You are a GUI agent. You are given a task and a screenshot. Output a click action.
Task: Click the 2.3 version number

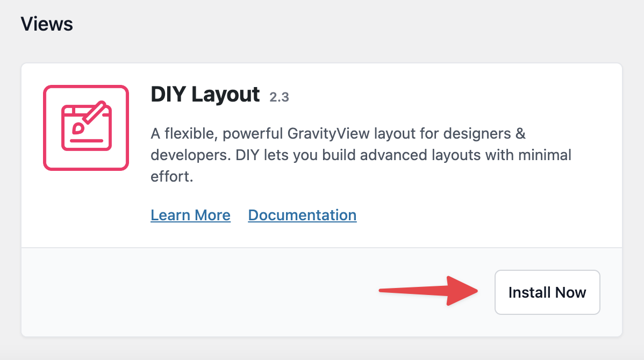279,97
